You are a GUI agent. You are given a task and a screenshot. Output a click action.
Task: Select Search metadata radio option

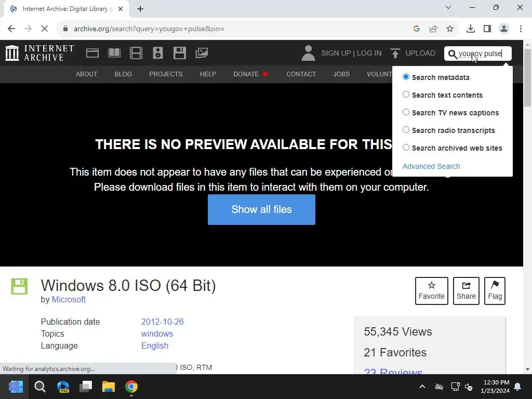pyautogui.click(x=406, y=77)
